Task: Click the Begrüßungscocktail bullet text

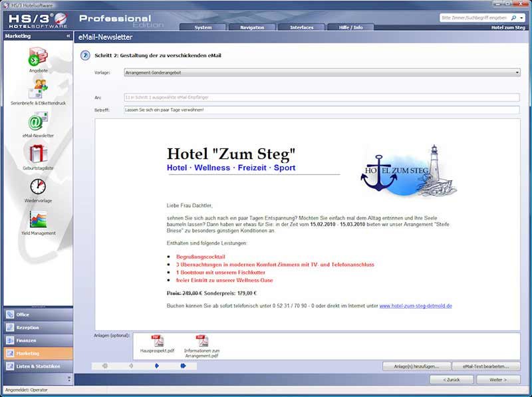Action: [x=201, y=257]
